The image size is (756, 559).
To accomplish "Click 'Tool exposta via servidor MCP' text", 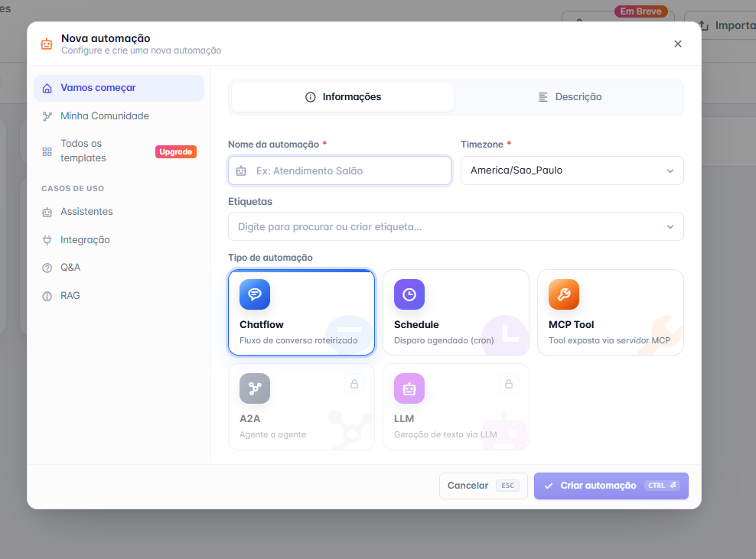I will click(609, 340).
